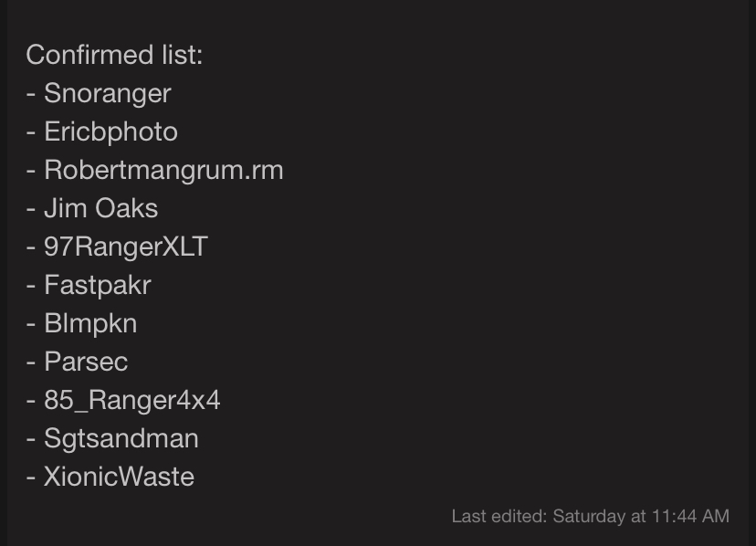Click the Ericbphoto list entry
Viewport: 756px width, 546px height.
tap(110, 131)
